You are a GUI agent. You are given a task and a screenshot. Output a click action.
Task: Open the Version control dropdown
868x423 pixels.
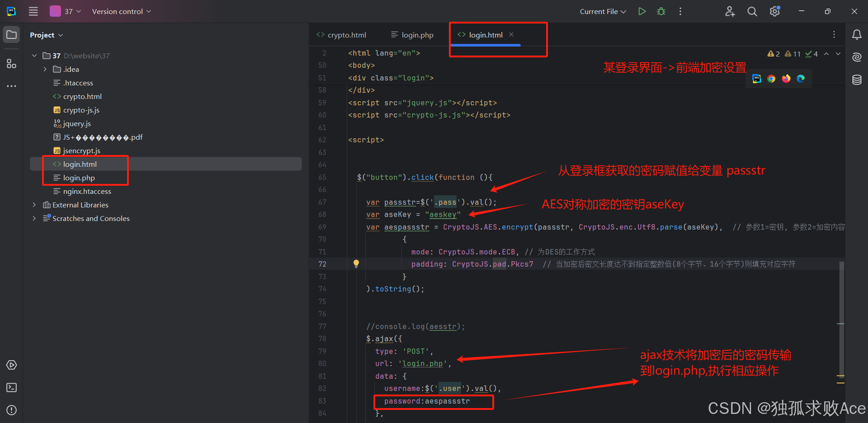coord(121,11)
